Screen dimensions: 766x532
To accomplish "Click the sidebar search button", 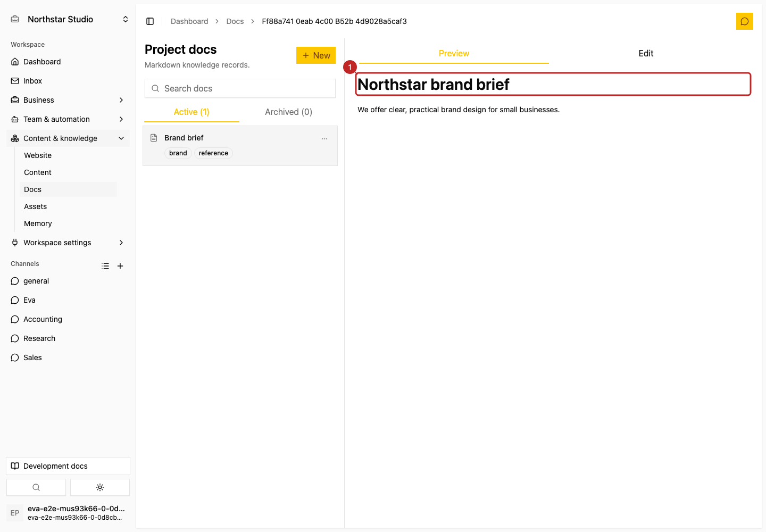I will tap(36, 487).
